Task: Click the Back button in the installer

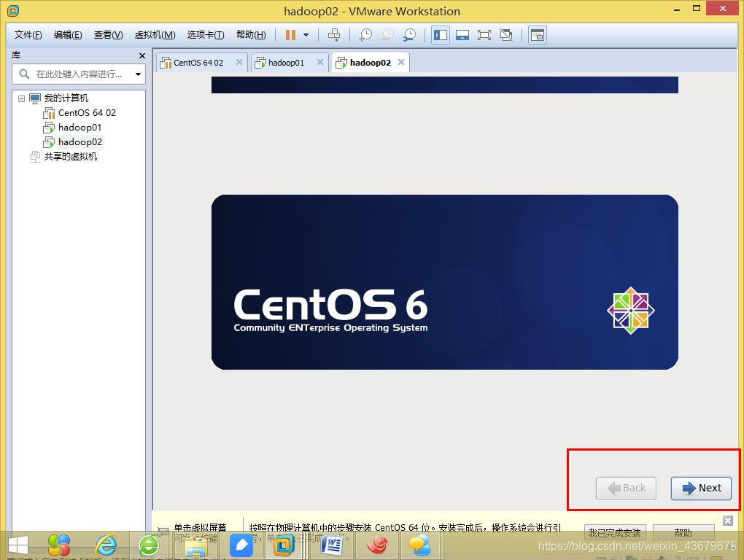Action: [626, 488]
